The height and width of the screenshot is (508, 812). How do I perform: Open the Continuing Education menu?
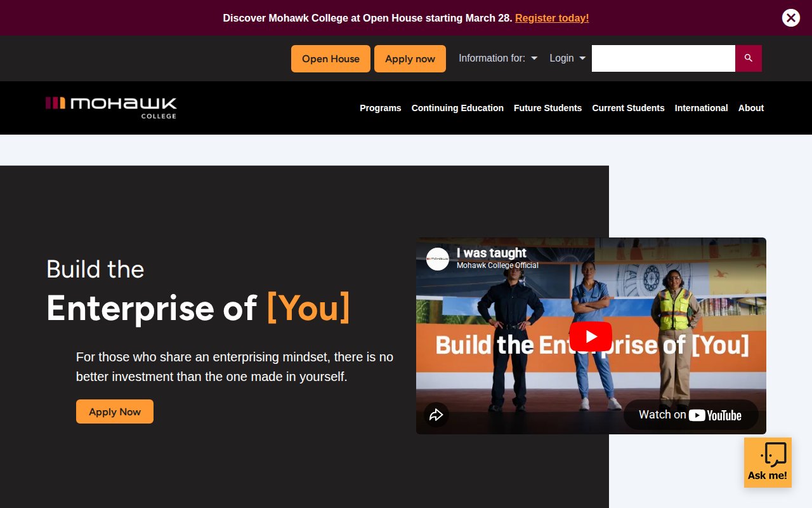457,108
